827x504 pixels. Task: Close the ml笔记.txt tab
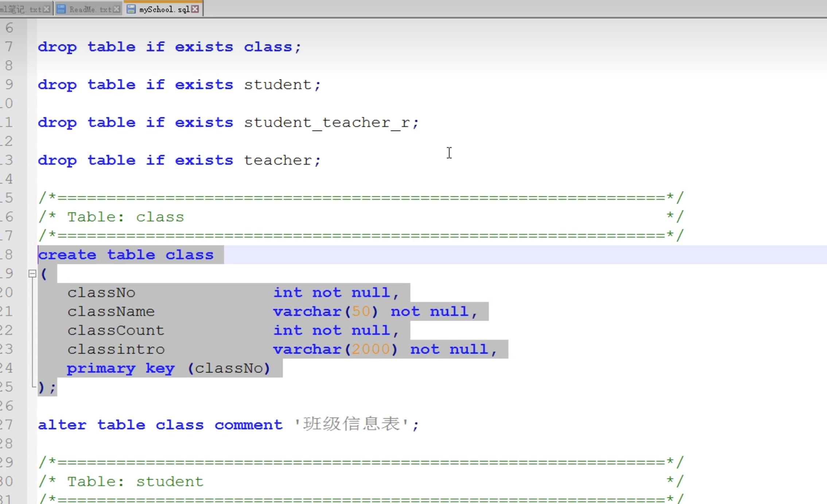[x=46, y=9]
